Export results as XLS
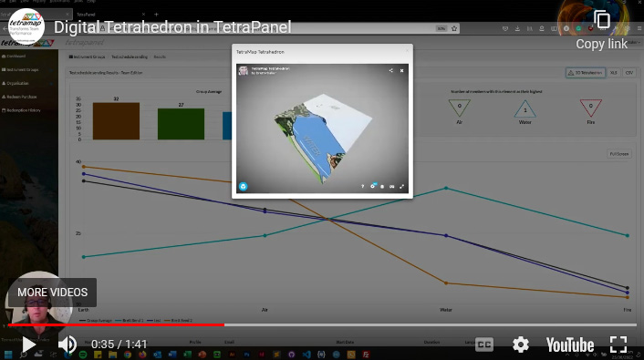Viewport: 644px width, 360px height. (613, 73)
